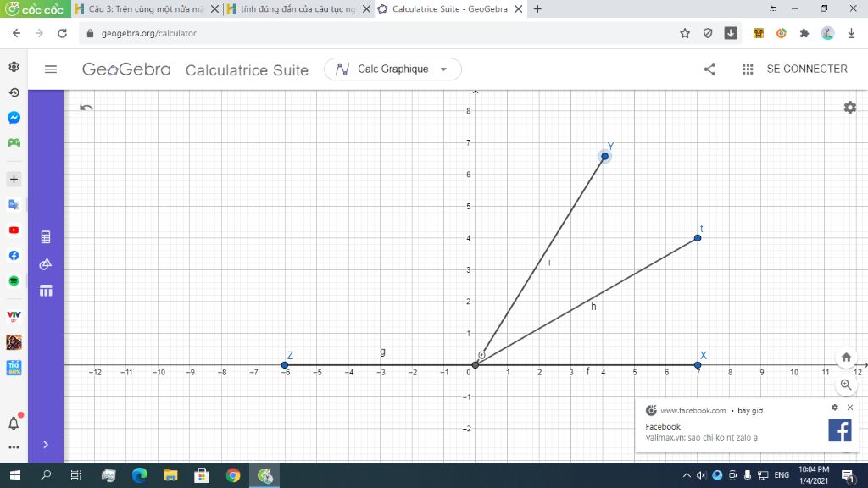Select point t on the graph
The height and width of the screenshot is (488, 868).
pos(698,238)
